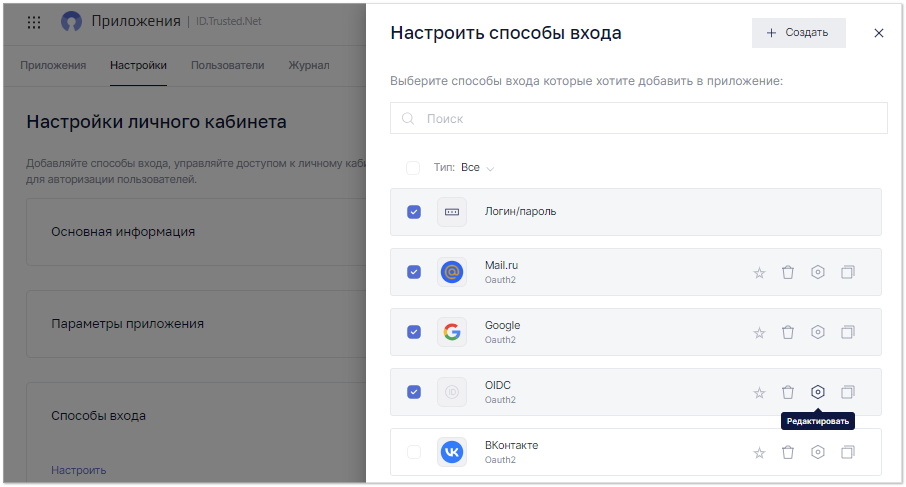The width and height of the screenshot is (906, 487).
Task: Click the ВКонтакте row name text
Action: [x=512, y=445]
